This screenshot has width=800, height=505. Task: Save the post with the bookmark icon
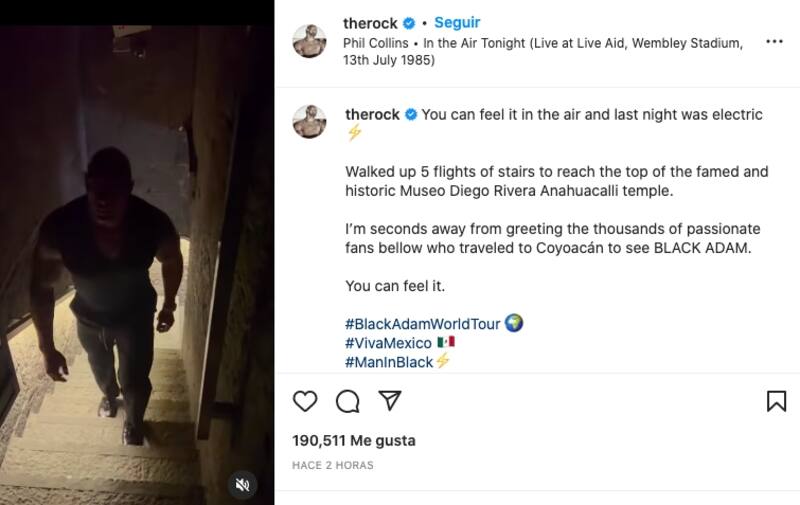click(x=776, y=402)
